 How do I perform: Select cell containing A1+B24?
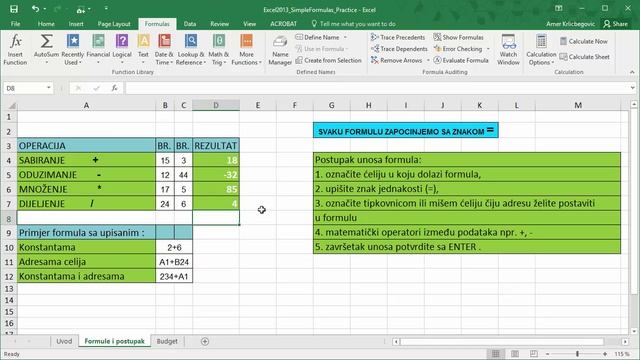(174, 262)
